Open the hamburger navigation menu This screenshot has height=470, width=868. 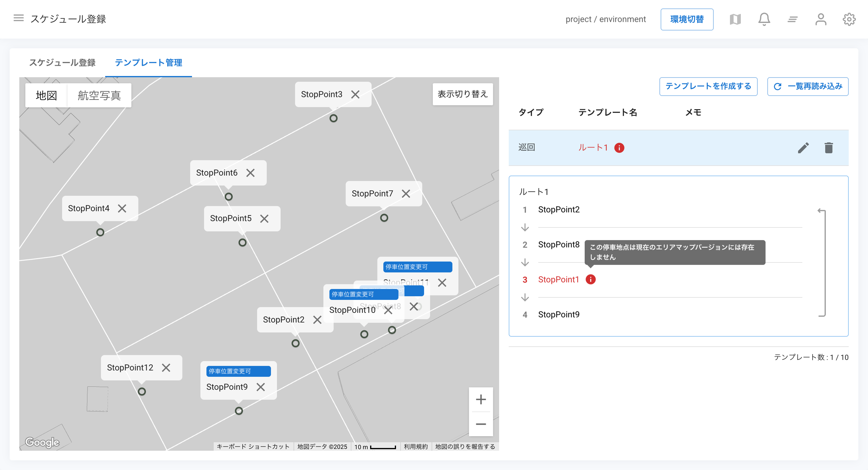[18, 18]
